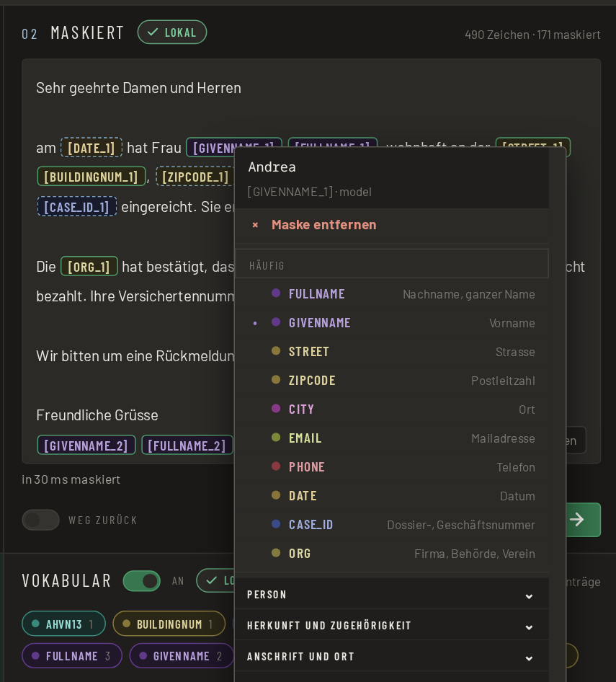Click the purple dot next to FULLNAME
The image size is (616, 682).
point(276,293)
